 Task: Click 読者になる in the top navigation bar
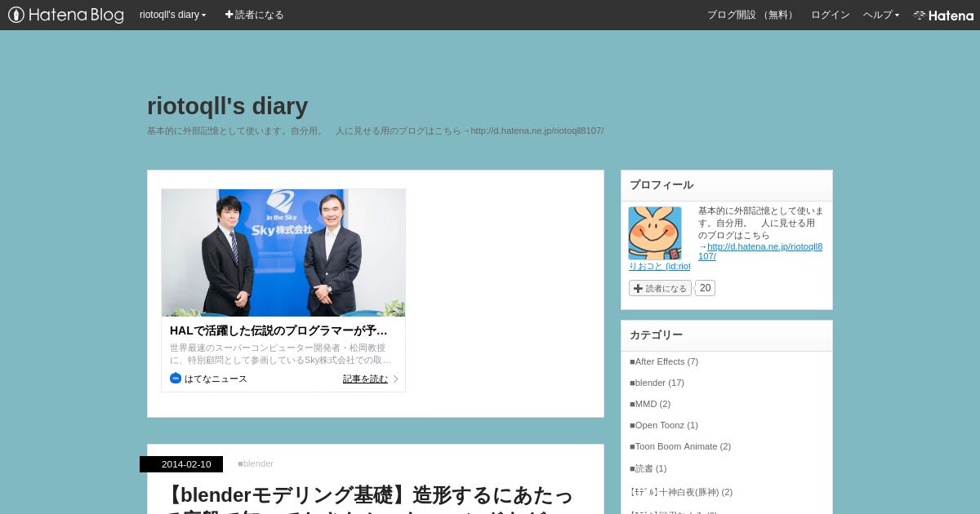tap(255, 15)
